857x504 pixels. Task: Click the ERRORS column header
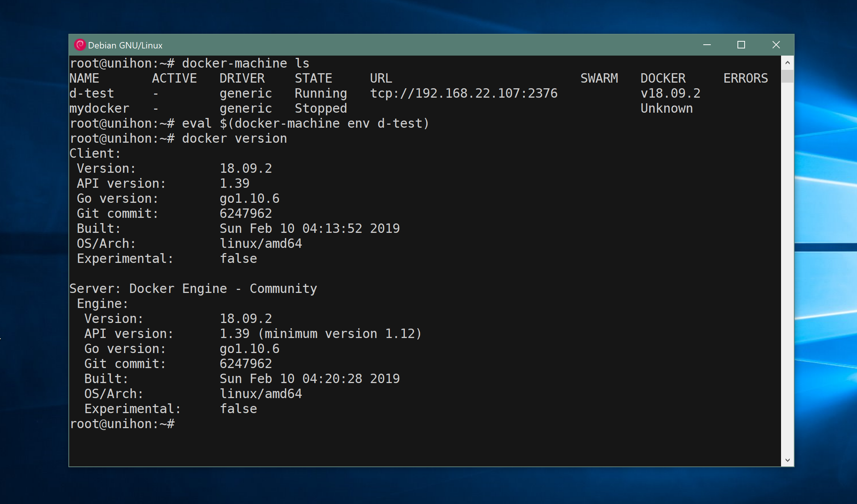[x=745, y=78]
